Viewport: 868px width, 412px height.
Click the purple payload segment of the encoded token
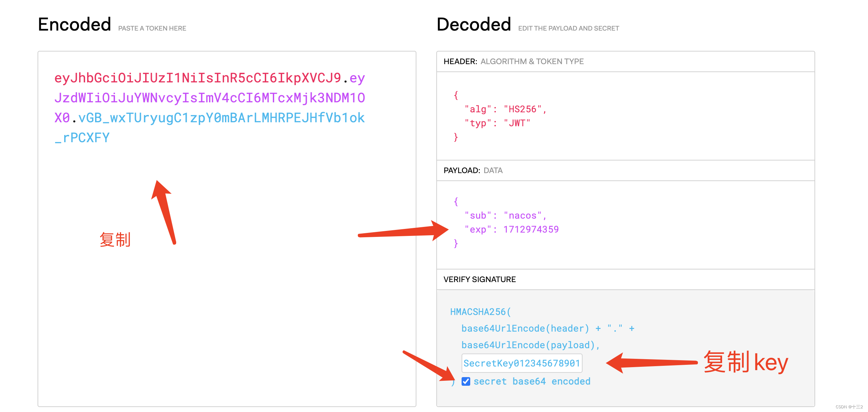(210, 98)
